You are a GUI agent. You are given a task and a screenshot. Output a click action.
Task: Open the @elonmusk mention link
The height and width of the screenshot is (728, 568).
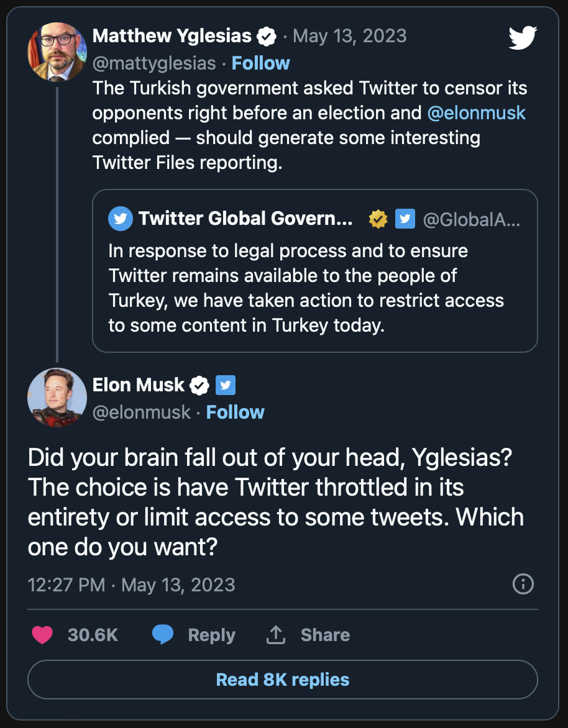coord(477,112)
